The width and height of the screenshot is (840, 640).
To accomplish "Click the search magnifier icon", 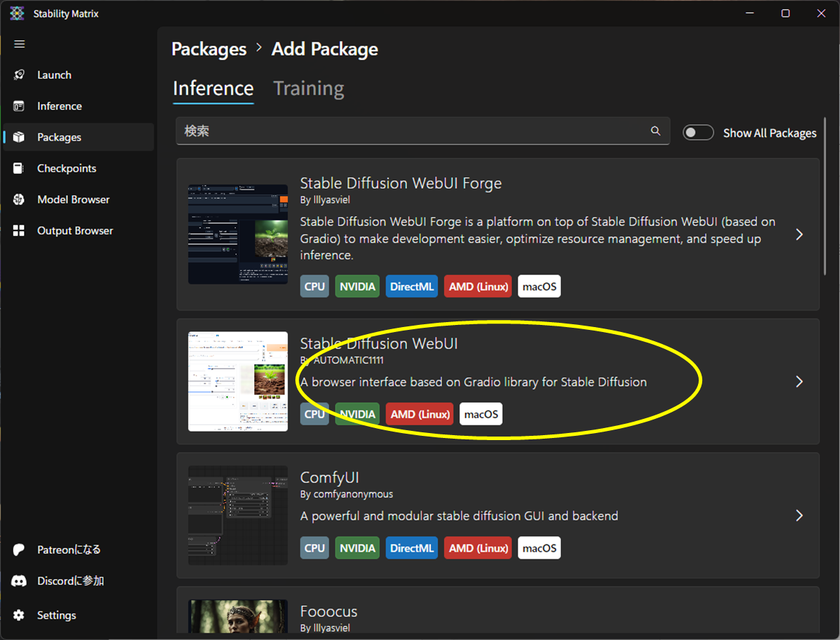I will tap(656, 131).
